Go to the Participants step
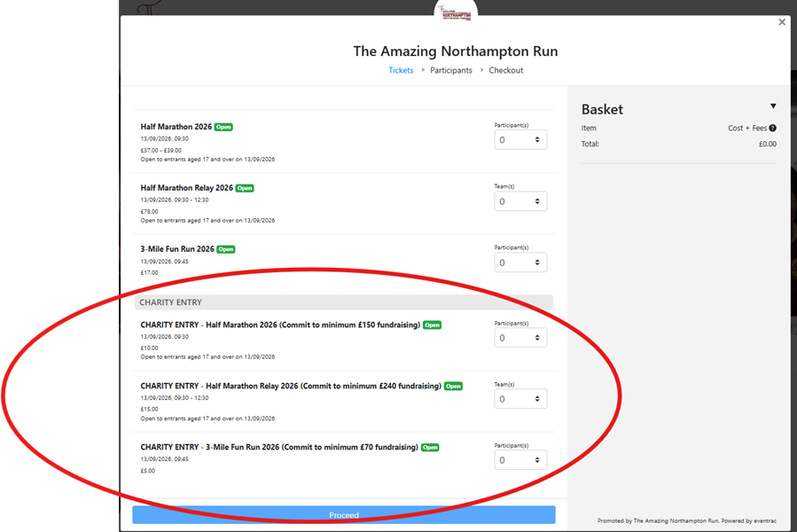 451,71
